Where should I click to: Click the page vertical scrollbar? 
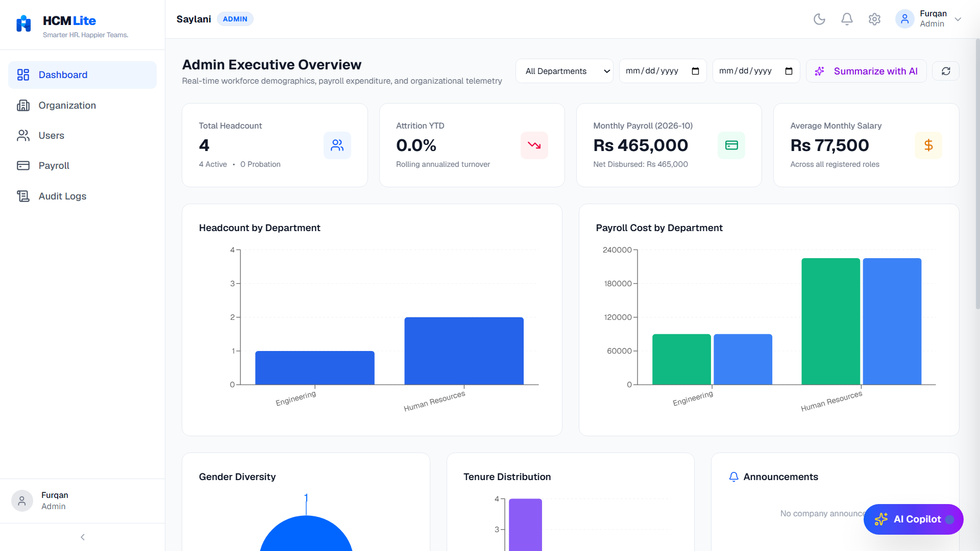(x=977, y=173)
